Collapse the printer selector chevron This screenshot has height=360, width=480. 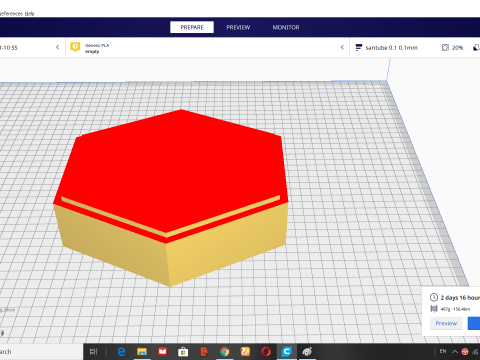click(58, 47)
